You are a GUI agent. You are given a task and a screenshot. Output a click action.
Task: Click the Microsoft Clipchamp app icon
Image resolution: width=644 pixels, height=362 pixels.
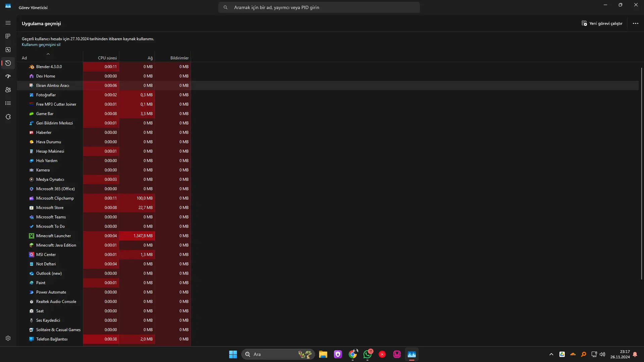[x=32, y=198]
